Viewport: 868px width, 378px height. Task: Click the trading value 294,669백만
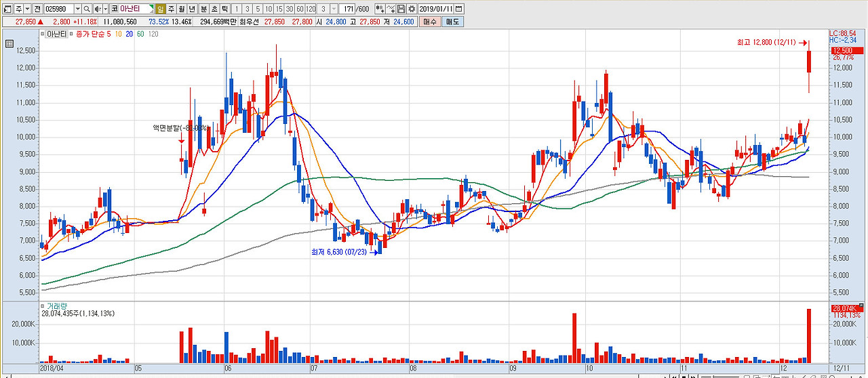217,22
